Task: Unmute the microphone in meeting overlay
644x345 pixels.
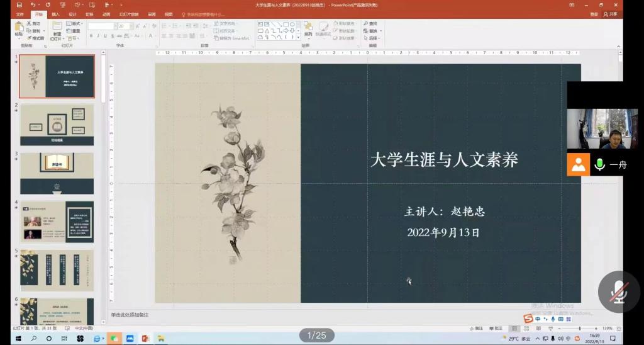Action: (619, 291)
